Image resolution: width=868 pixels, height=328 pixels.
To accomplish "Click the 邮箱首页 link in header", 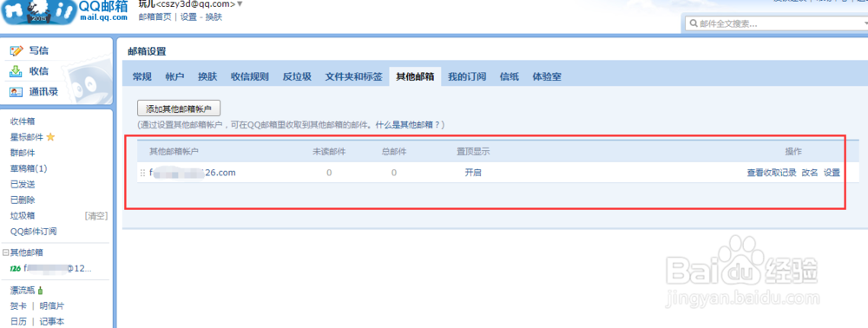I will pyautogui.click(x=155, y=17).
